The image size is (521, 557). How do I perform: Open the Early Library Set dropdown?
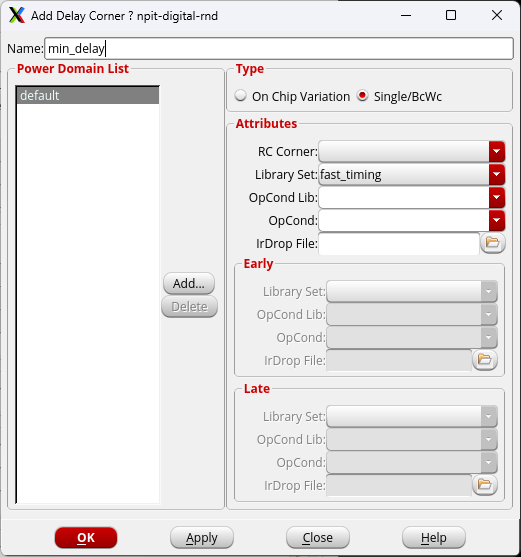[x=489, y=291]
